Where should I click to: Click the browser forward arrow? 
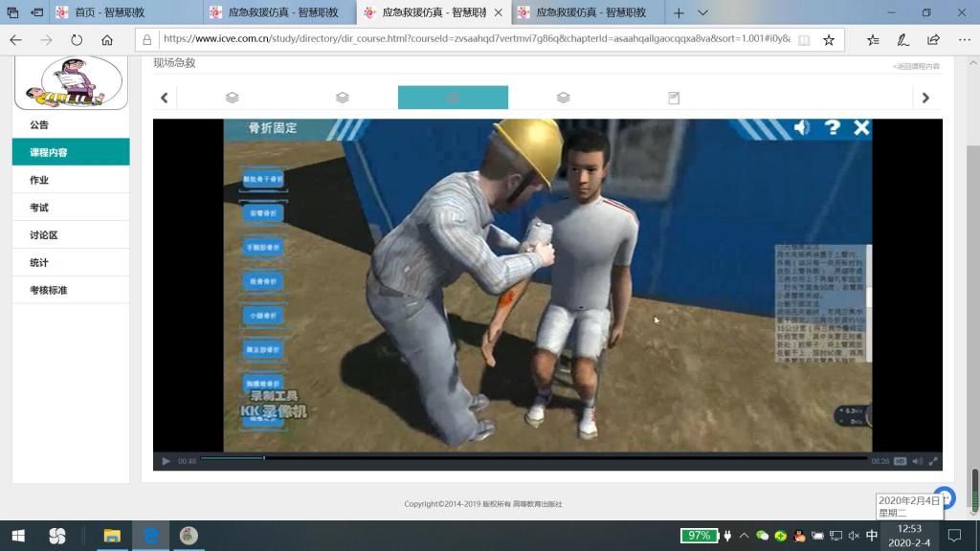46,40
